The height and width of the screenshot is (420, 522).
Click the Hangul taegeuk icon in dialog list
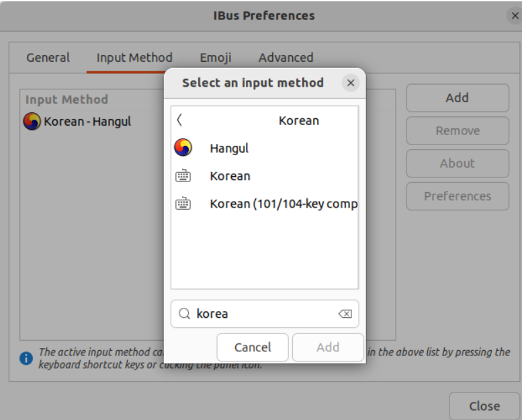[183, 148]
